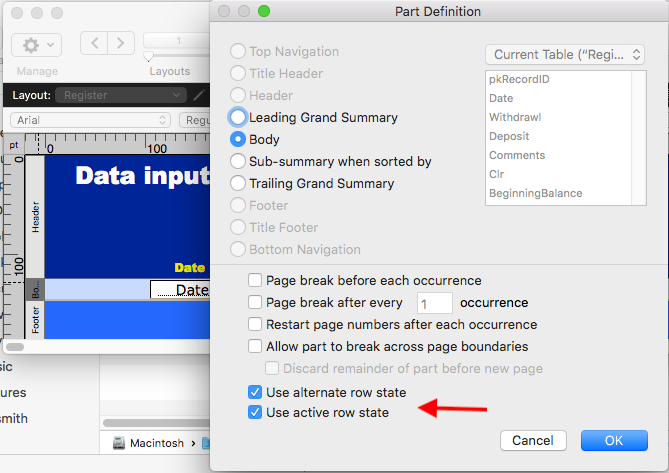Go to previous layout arrow
Image resolution: width=669 pixels, height=473 pixels.
[94, 43]
